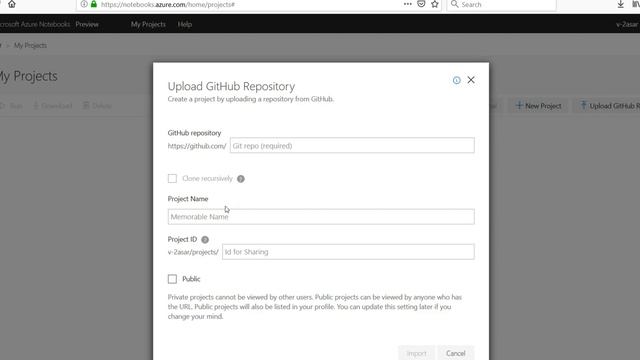The height and width of the screenshot is (360, 640).
Task: Click the Clone recursively help icon
Action: point(241,179)
